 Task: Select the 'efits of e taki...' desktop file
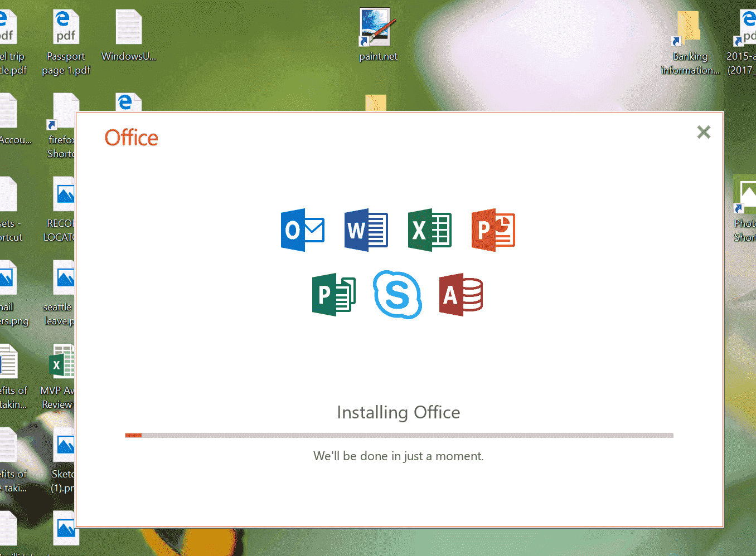tap(13, 460)
